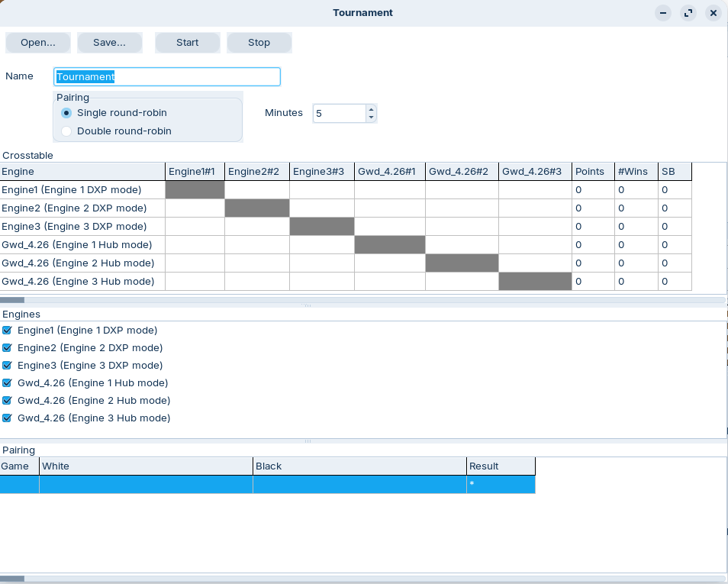Toggle Gwd_4.26 (Engine 1 Hub mode) checkbox
This screenshot has height=584, width=728.
pos(7,382)
